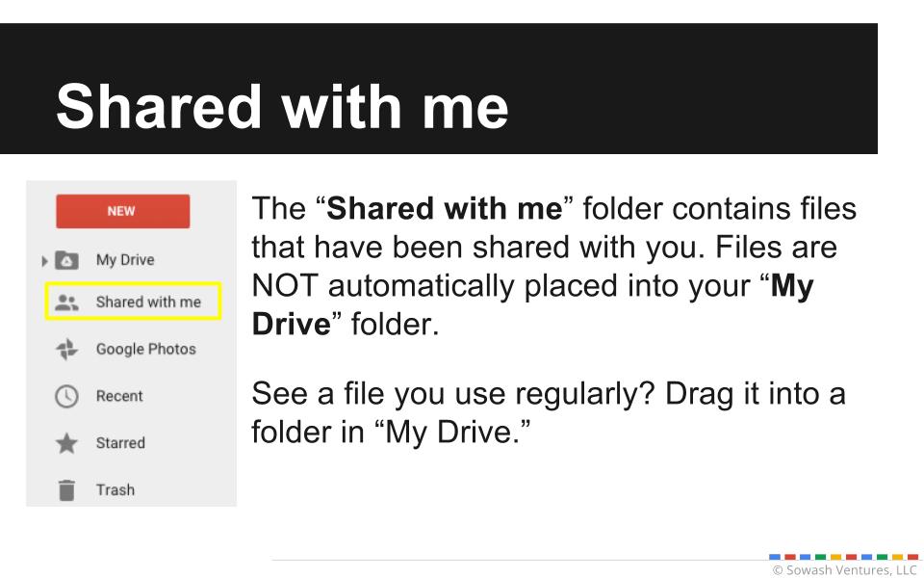Open the Trash label in sidebar

tap(115, 489)
